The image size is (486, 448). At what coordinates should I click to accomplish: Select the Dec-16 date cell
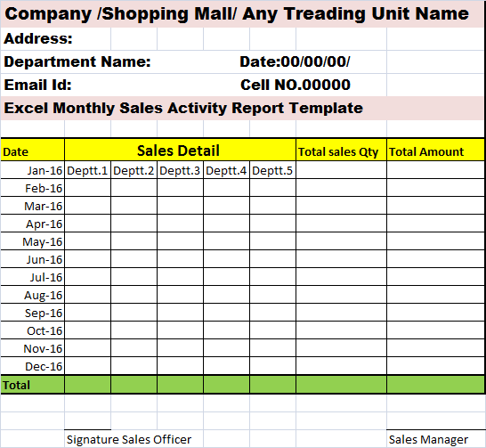coord(33,366)
